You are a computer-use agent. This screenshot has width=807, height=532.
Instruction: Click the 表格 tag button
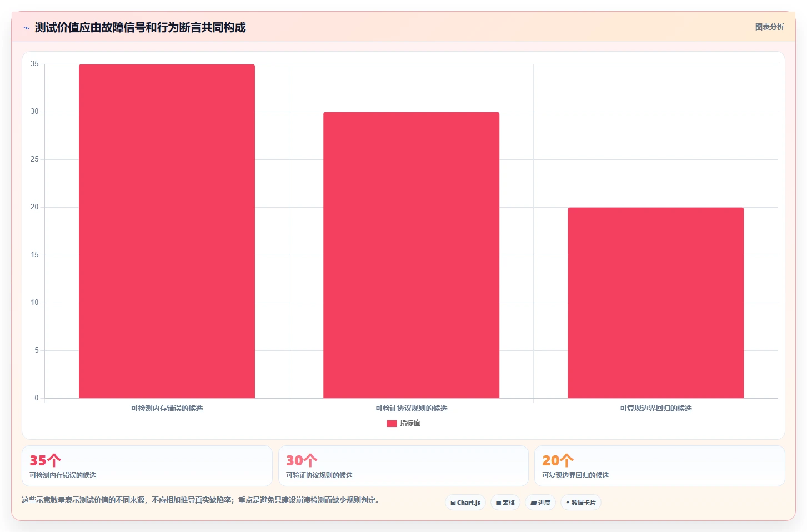(x=505, y=503)
